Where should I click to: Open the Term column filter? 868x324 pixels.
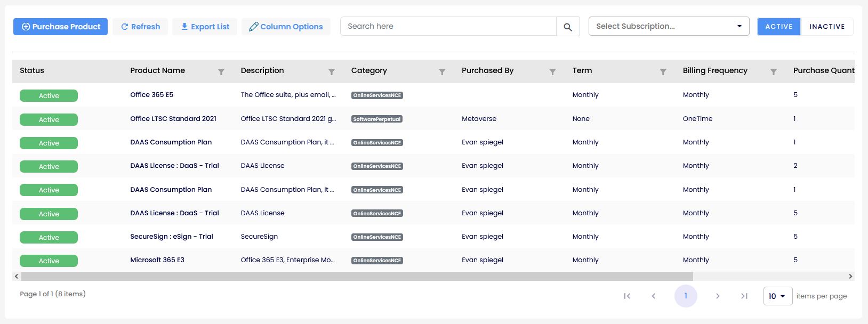tap(663, 72)
